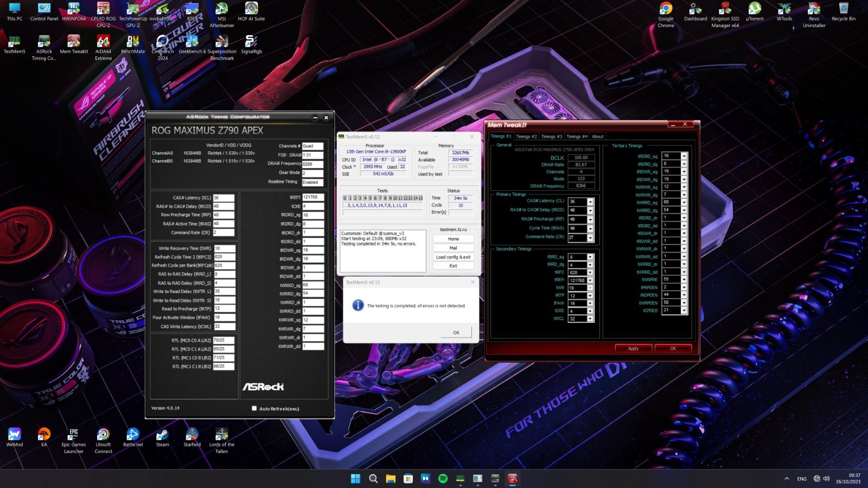Open Spotify from the taskbar
Image resolution: width=868 pixels, height=488 pixels.
443,478
